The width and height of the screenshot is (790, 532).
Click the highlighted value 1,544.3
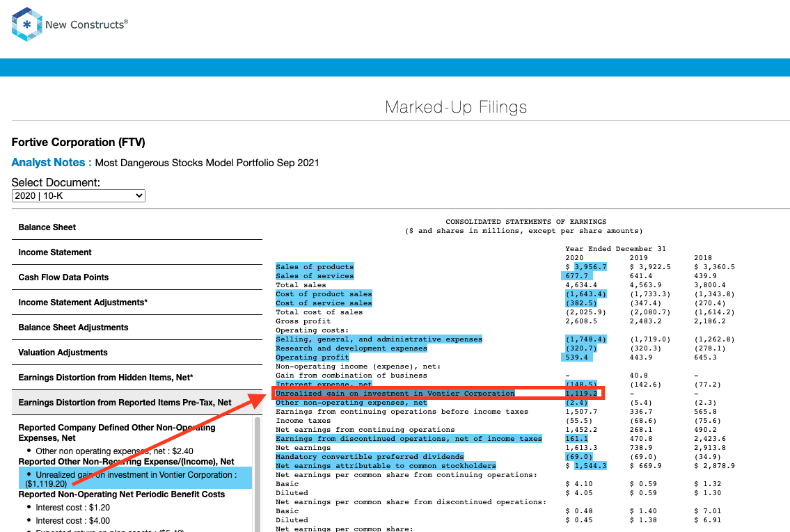(590, 466)
